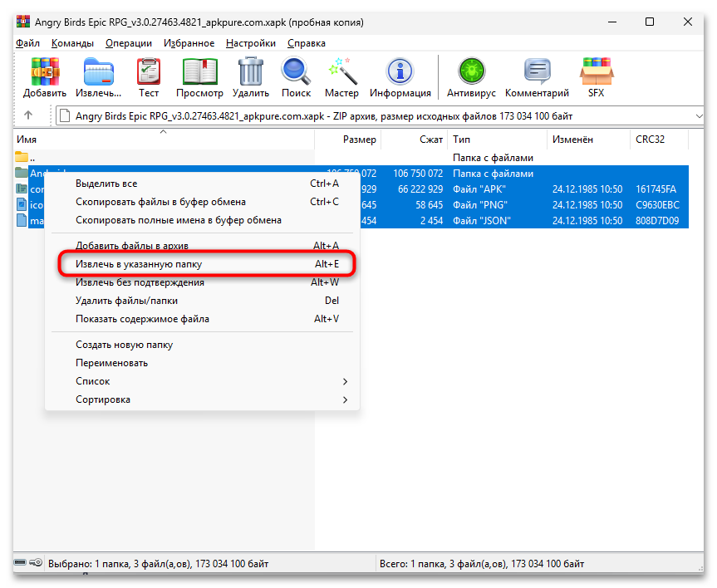Open the Операции menu
This screenshot has width=717, height=588.
point(129,43)
